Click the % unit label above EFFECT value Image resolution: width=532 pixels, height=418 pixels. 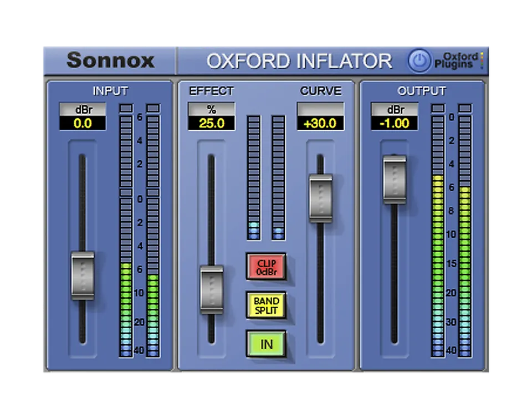pos(211,110)
